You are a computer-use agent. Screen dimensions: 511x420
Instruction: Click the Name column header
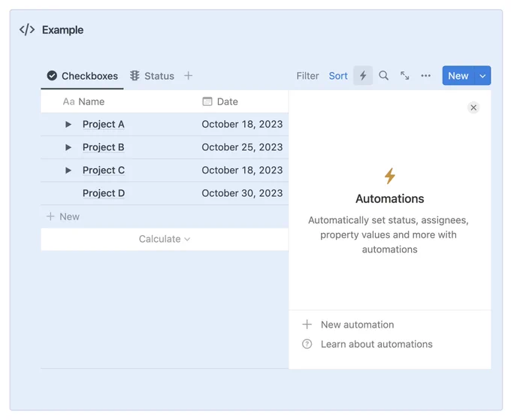pos(83,101)
